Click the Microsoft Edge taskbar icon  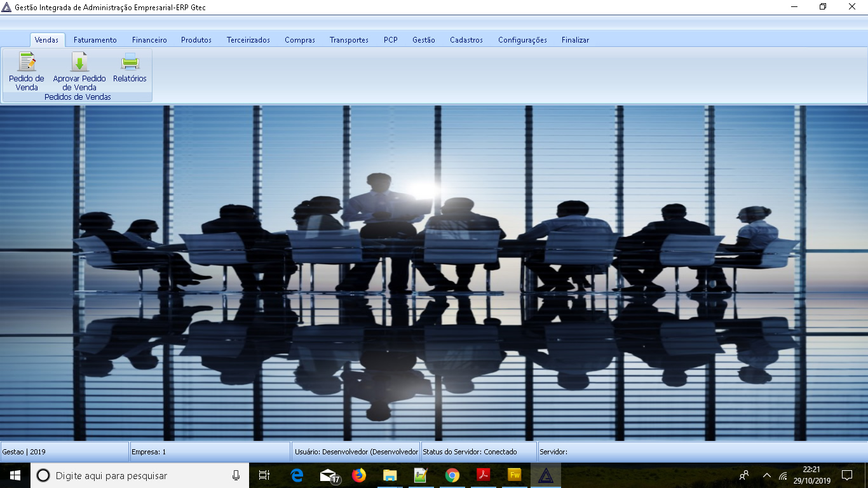[297, 475]
